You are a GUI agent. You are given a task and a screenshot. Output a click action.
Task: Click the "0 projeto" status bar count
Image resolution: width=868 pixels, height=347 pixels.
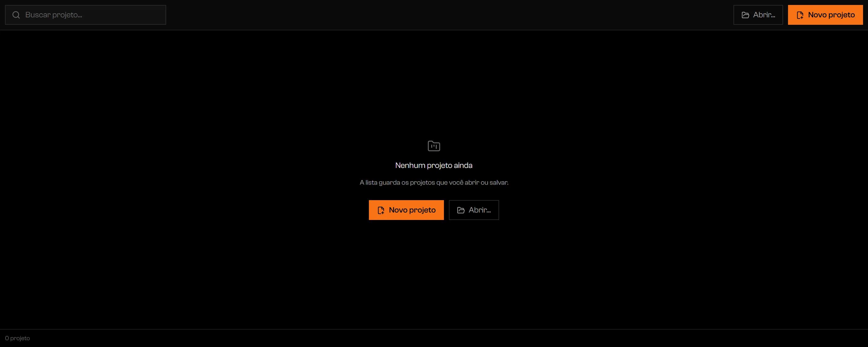pyautogui.click(x=18, y=338)
